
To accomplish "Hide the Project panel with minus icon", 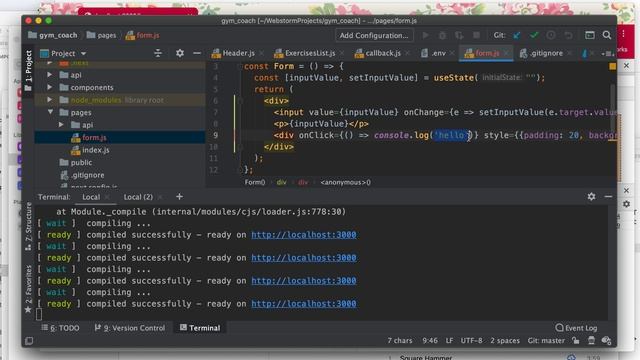I will tap(197, 53).
